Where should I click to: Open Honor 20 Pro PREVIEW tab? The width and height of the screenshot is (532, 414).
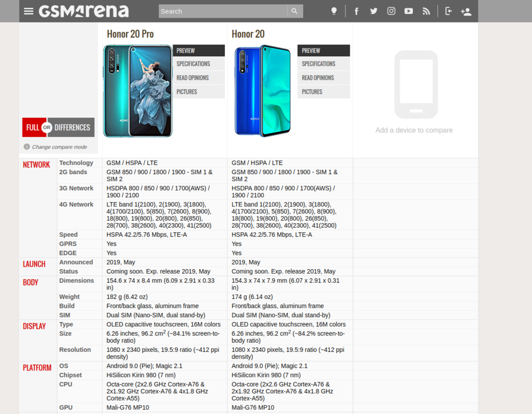tap(199, 51)
